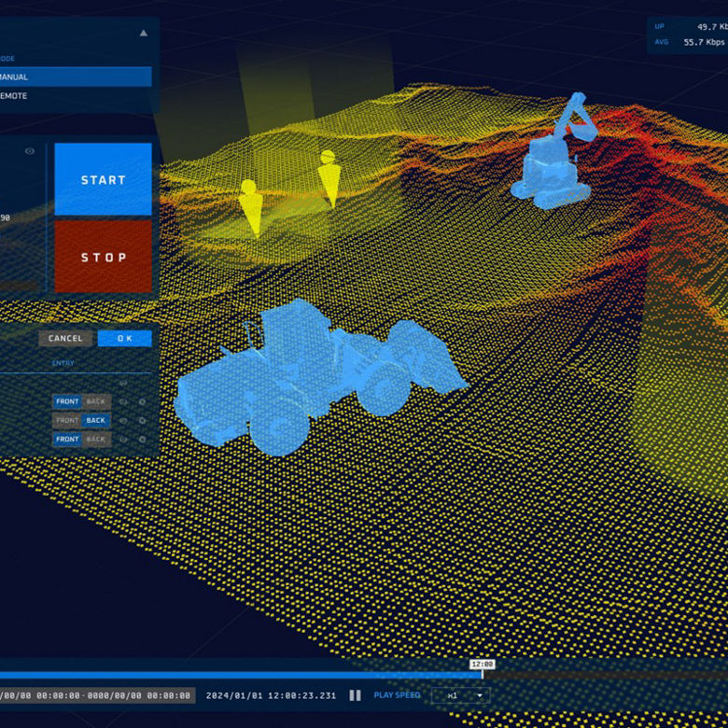728x728 pixels.
Task: Click the blue START button
Action: (x=103, y=179)
